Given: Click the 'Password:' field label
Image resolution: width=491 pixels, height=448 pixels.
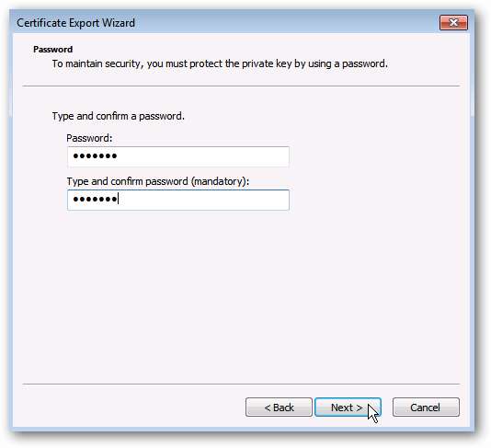Looking at the screenshot, I should tap(89, 138).
